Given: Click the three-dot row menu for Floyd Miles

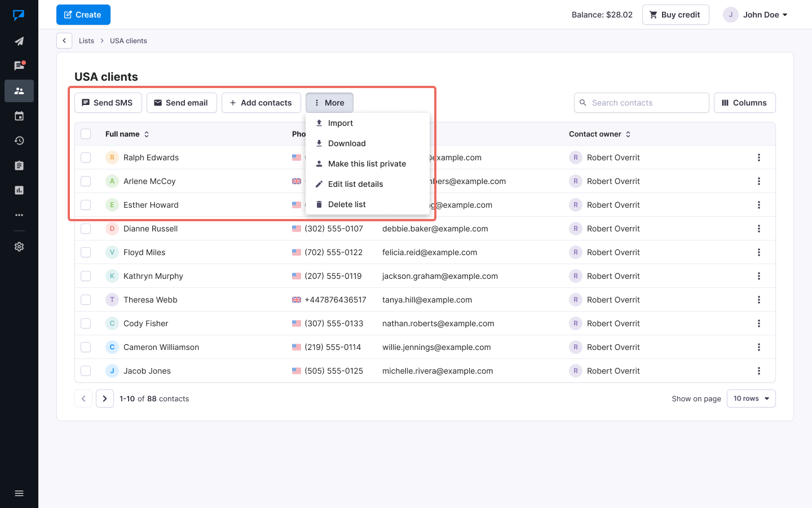Looking at the screenshot, I should pos(758,252).
